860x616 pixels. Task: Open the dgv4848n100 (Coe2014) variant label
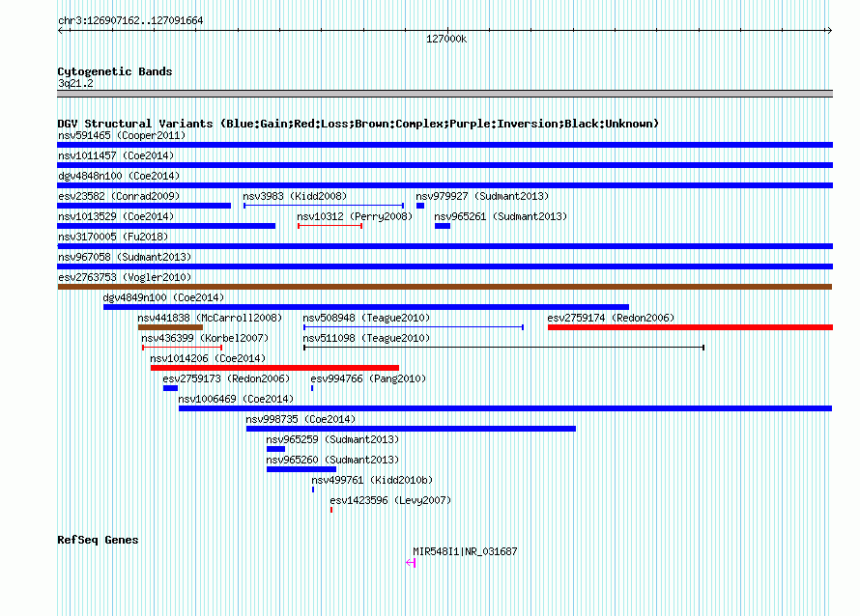(119, 176)
